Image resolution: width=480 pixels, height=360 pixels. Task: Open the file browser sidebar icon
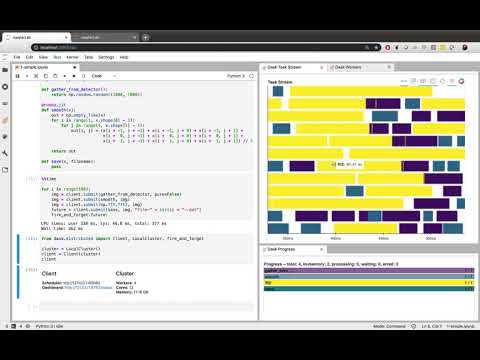[5, 70]
